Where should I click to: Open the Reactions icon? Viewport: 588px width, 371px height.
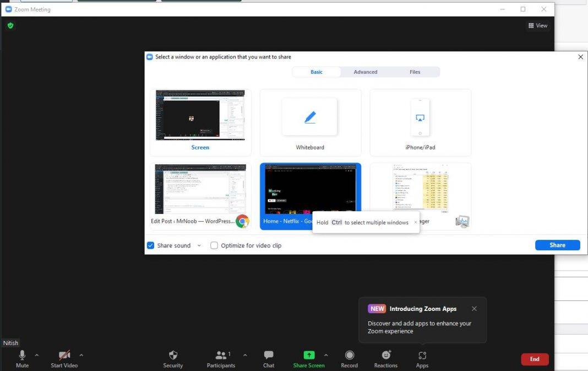click(x=385, y=356)
